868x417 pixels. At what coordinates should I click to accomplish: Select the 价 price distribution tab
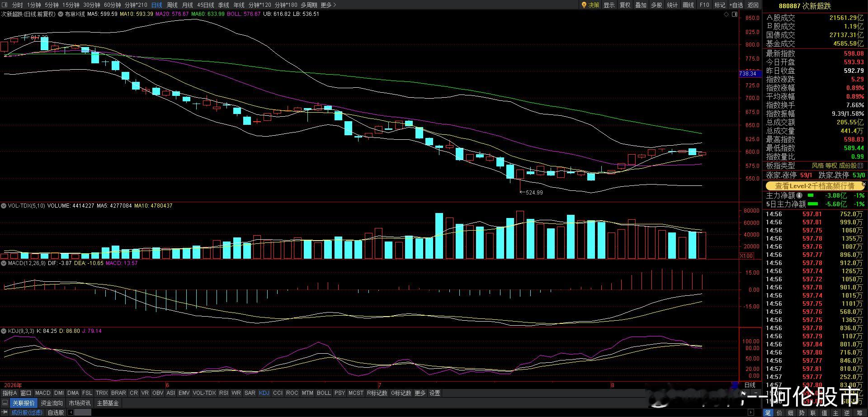click(779, 412)
